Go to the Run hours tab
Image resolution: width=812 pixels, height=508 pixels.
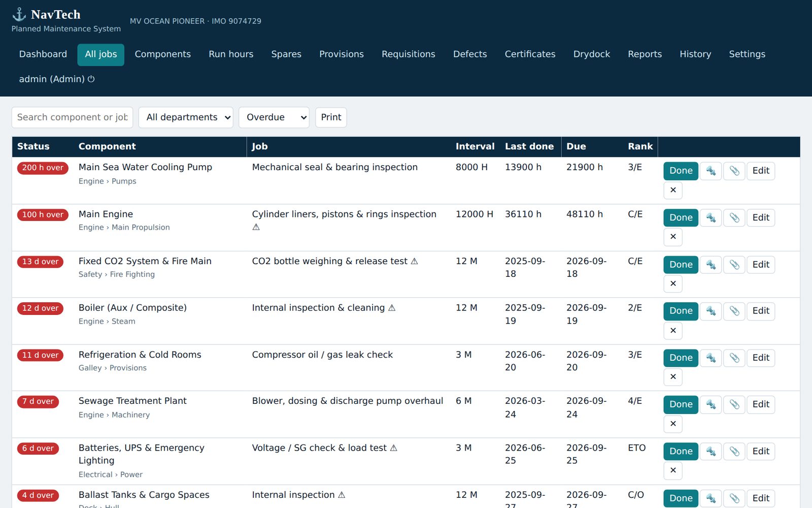[231, 54]
